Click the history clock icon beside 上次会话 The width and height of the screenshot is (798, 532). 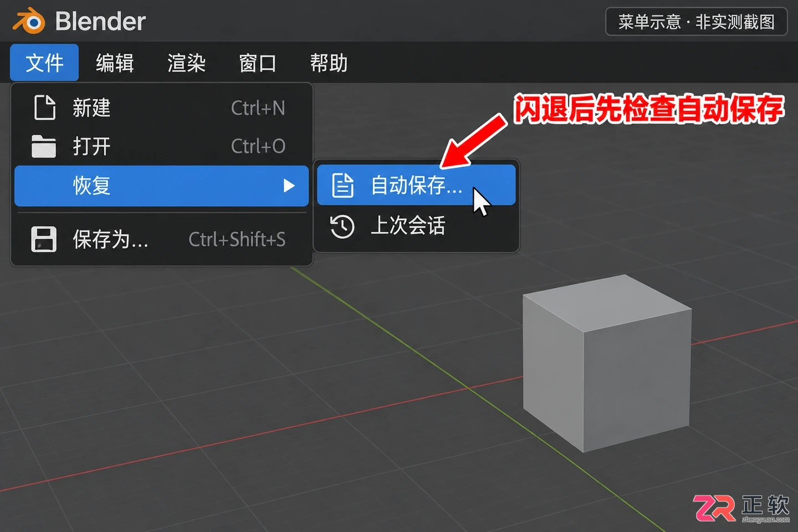click(x=342, y=226)
